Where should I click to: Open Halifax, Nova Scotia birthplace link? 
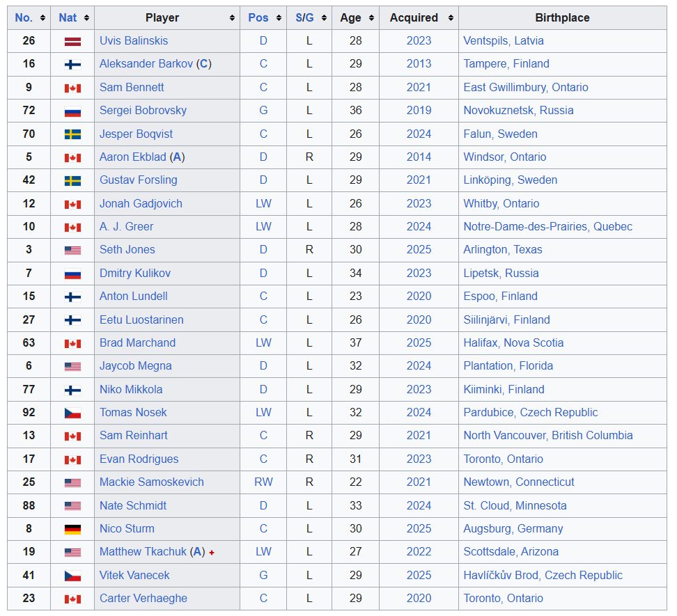513,343
